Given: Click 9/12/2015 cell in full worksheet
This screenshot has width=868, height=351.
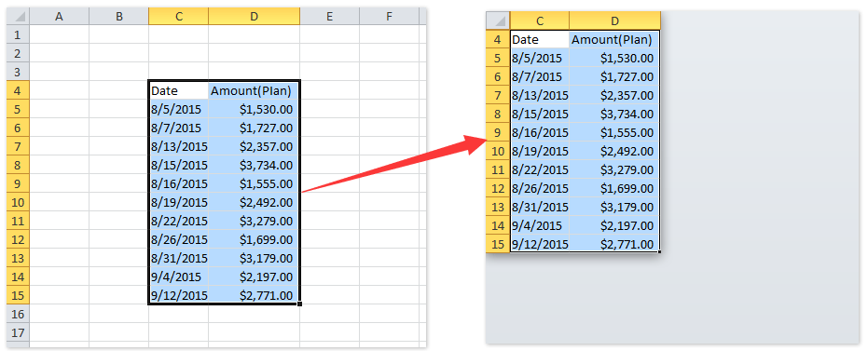Looking at the screenshot, I should (179, 295).
